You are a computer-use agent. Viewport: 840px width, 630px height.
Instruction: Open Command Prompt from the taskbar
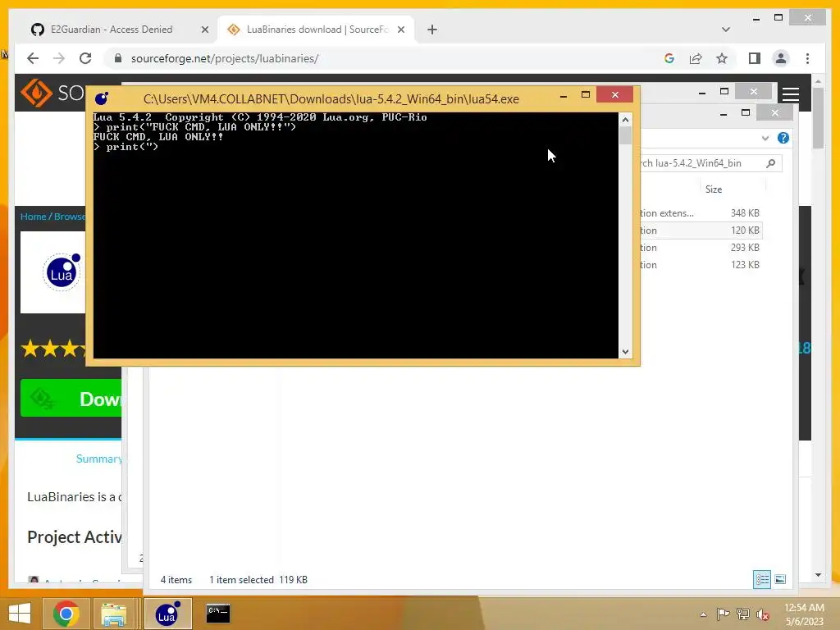218,614
